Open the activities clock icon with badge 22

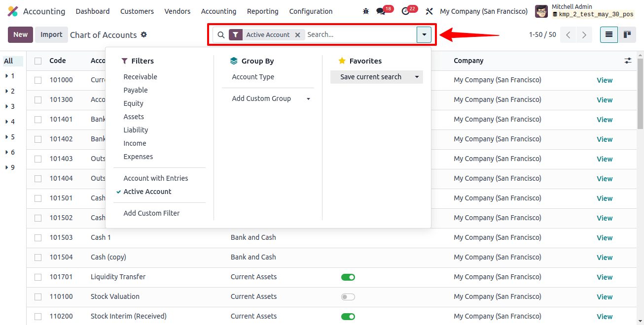click(405, 11)
